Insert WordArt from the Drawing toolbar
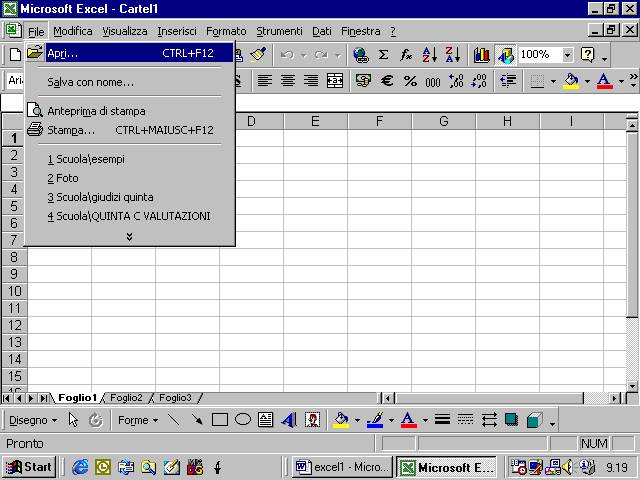 (289, 420)
